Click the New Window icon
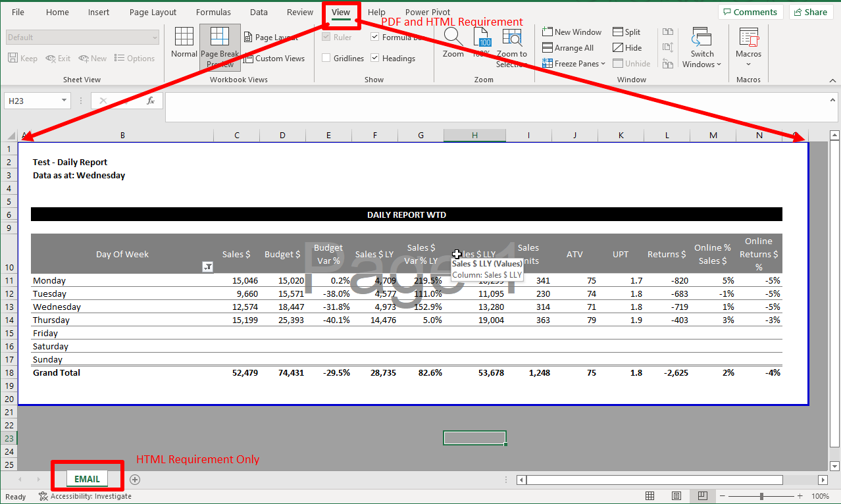The height and width of the screenshot is (504, 841). (548, 32)
